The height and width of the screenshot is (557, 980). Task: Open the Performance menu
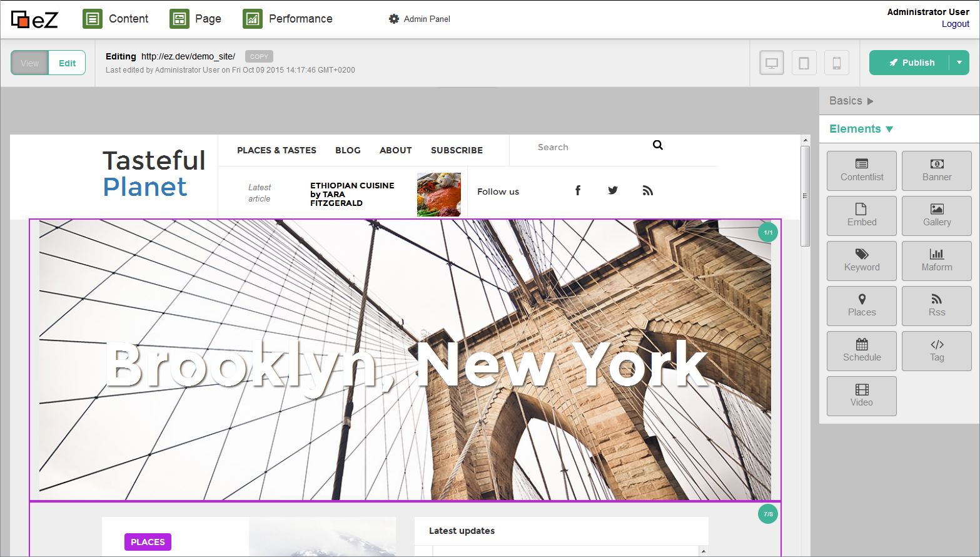(x=288, y=19)
